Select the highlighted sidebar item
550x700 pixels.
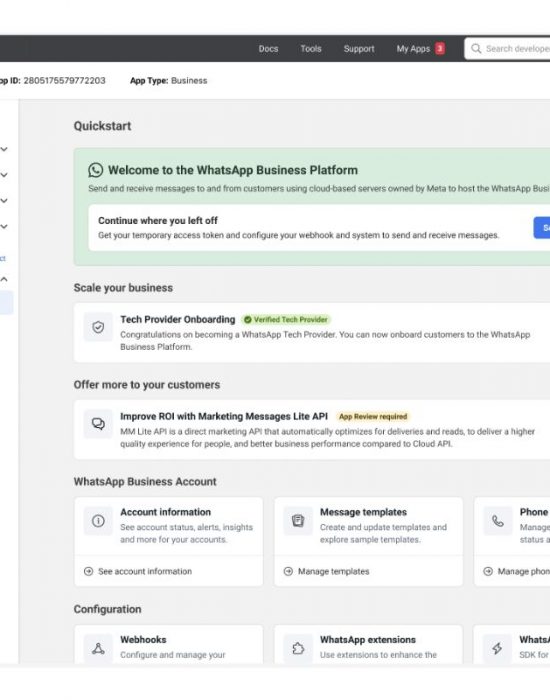[x=6, y=303]
